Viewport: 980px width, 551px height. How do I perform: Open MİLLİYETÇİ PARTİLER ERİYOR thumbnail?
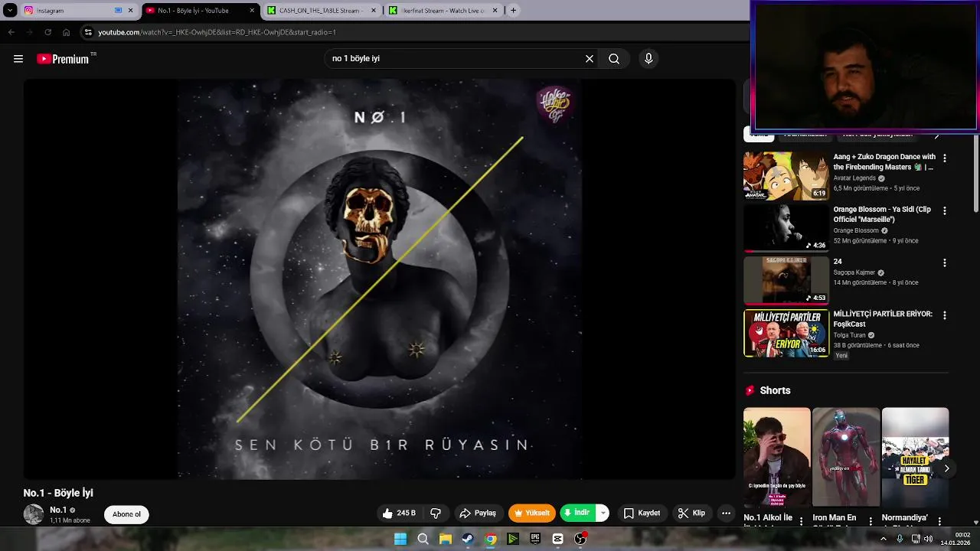[x=786, y=333]
